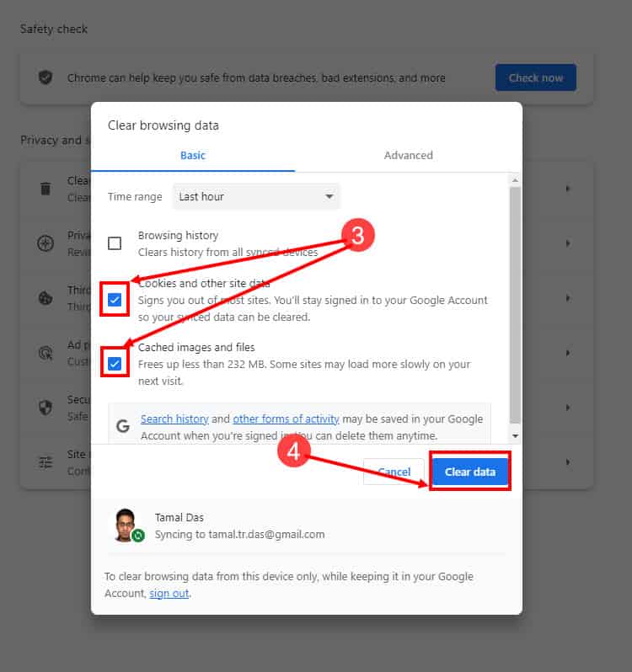
Task: Expand the Third-party cookies row arrow
Action: pyautogui.click(x=568, y=298)
